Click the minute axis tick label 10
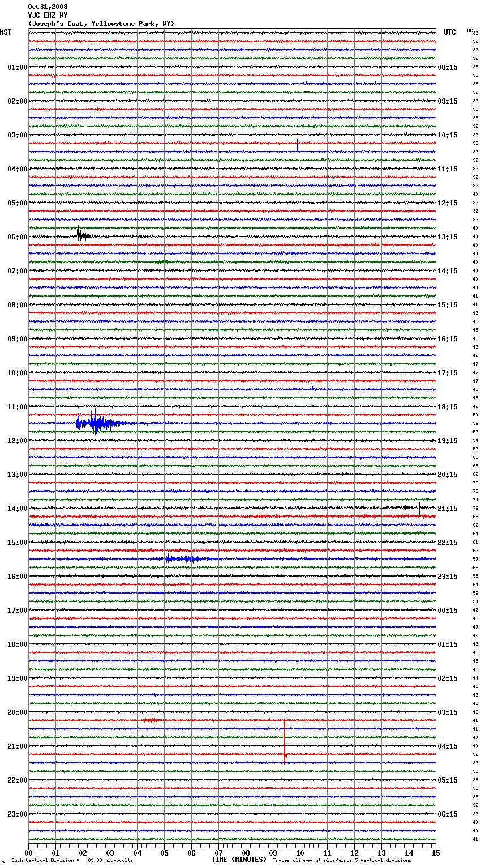 tap(300, 853)
